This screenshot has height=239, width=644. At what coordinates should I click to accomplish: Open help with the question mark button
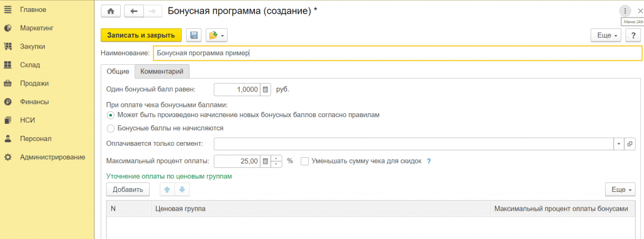click(633, 36)
